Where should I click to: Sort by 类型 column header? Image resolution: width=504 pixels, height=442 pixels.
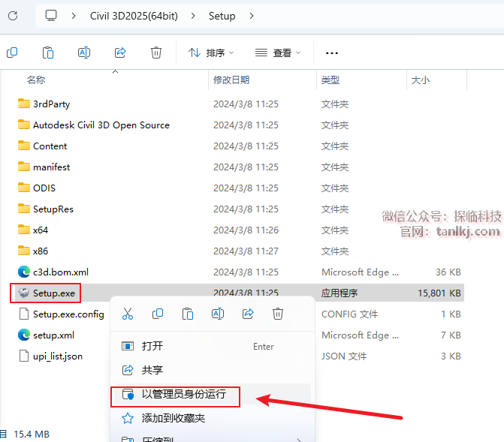330,80
